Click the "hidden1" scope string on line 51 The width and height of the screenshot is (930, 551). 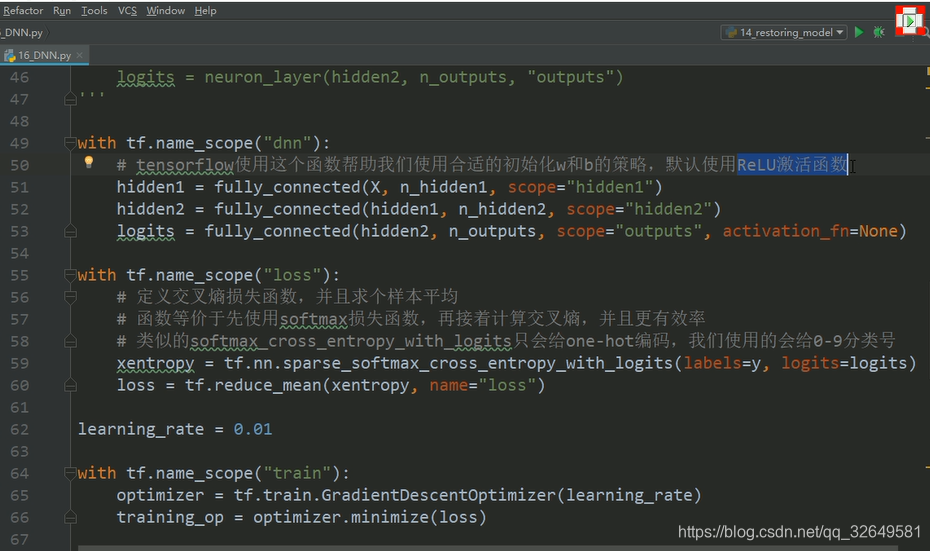click(609, 187)
